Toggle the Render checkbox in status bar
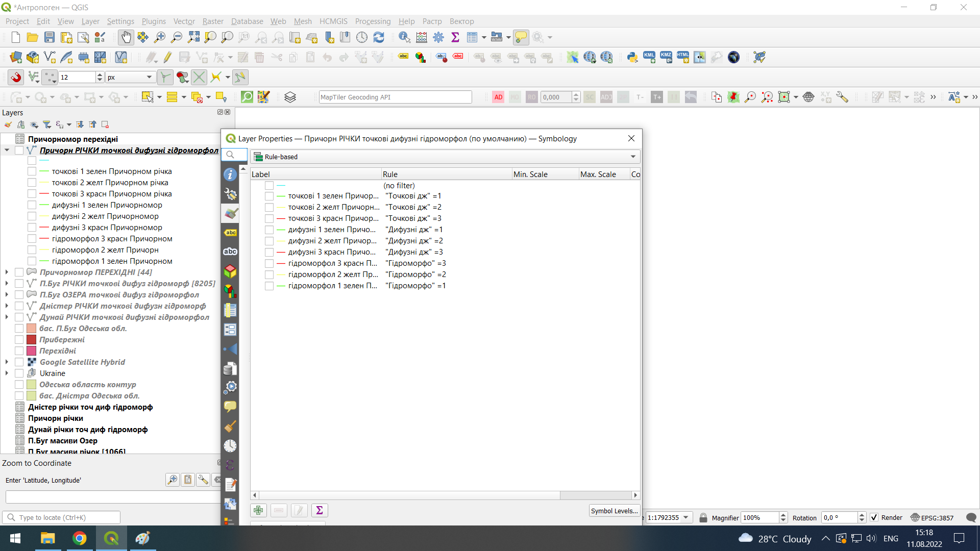Image resolution: width=980 pixels, height=551 pixels. pyautogui.click(x=874, y=517)
